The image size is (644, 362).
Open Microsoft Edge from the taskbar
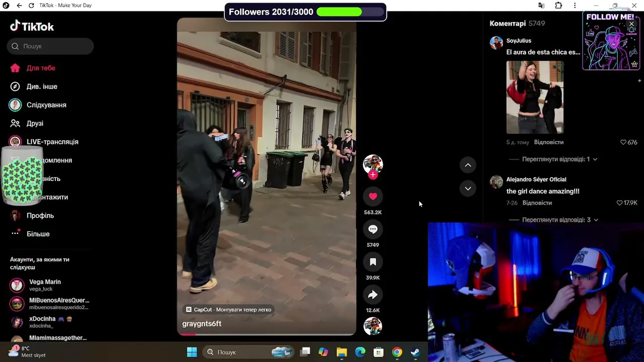360,352
